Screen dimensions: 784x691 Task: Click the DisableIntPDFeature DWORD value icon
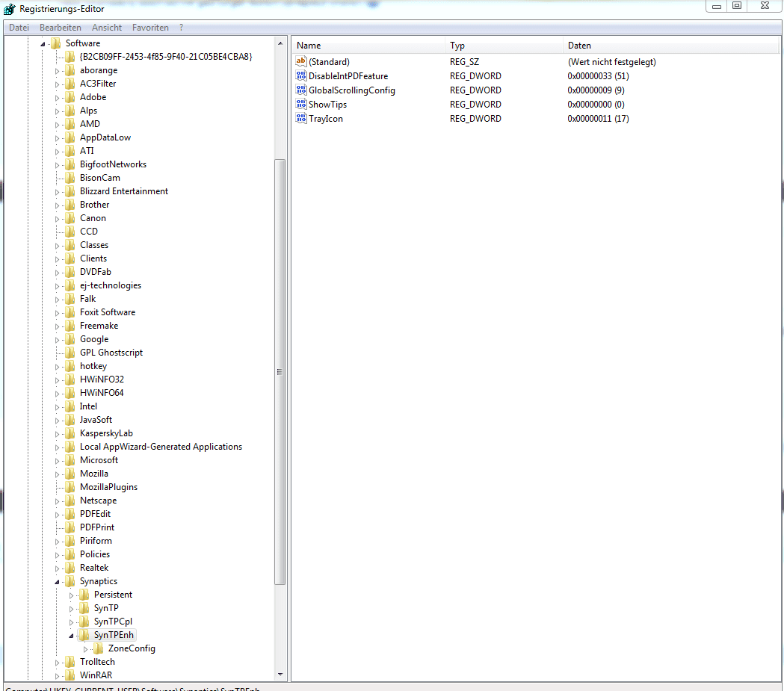pyautogui.click(x=300, y=75)
